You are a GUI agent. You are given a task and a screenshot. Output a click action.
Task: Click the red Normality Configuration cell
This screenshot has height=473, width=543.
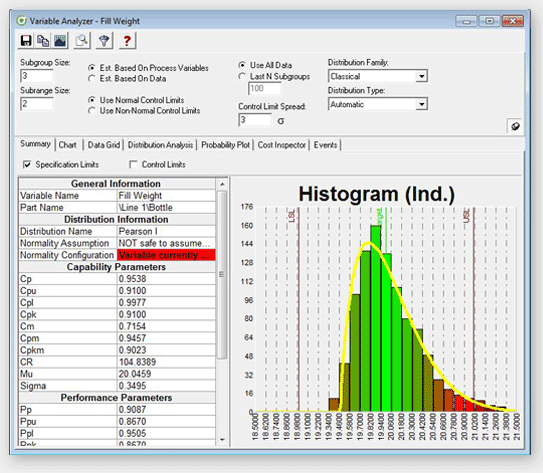pyautogui.click(x=166, y=255)
